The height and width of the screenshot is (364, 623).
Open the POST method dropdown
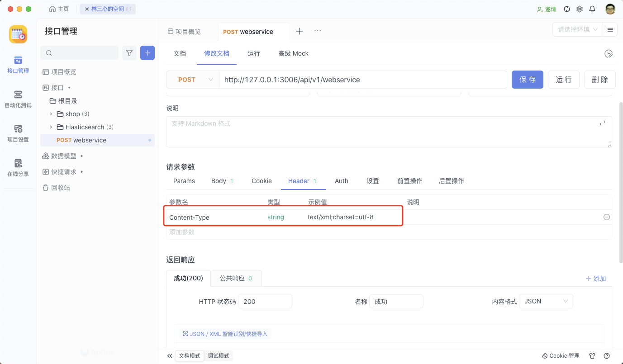(192, 79)
